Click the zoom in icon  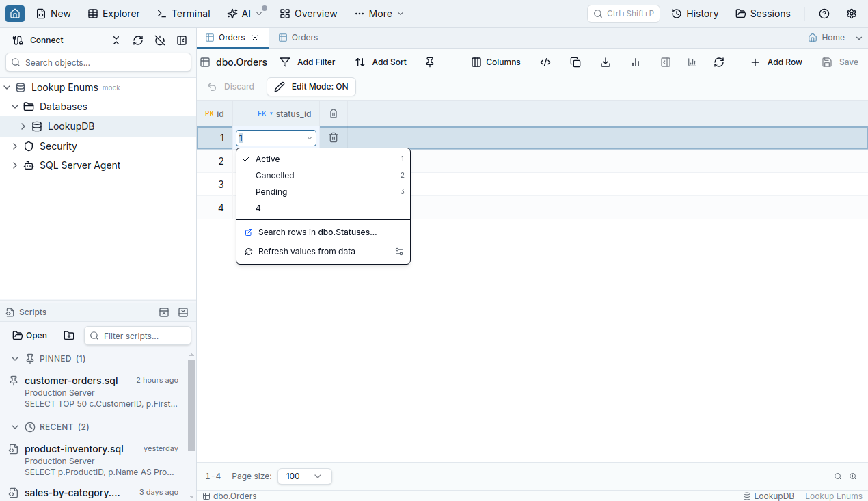tap(853, 476)
